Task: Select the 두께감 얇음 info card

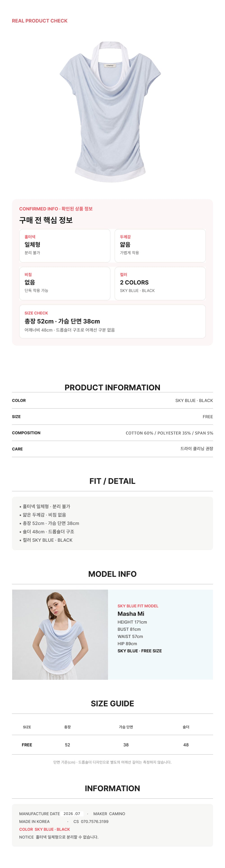Action: 160,246
